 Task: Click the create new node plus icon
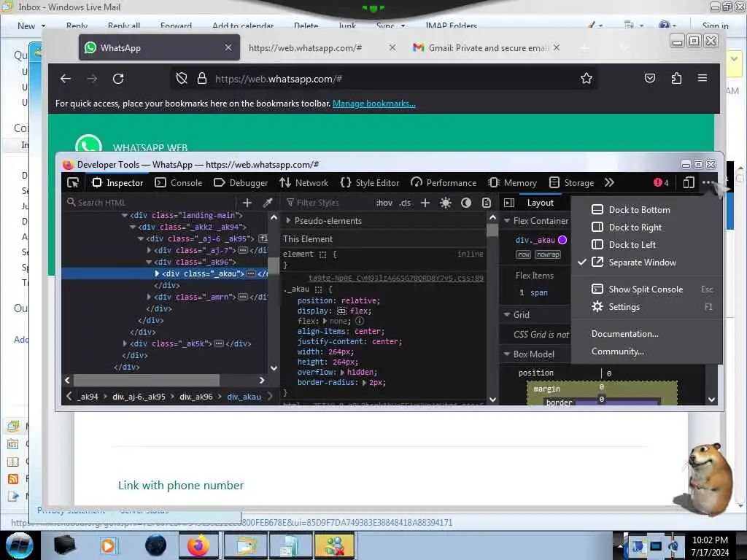point(247,203)
